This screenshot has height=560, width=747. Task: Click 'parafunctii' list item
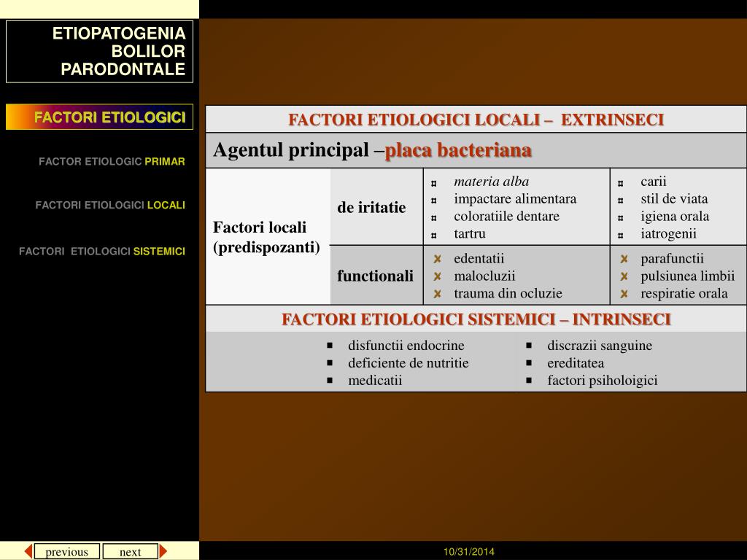click(x=672, y=259)
